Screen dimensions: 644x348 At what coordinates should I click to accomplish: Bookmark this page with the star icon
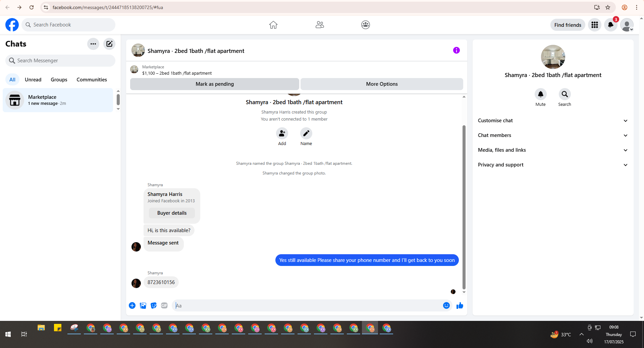[608, 7]
